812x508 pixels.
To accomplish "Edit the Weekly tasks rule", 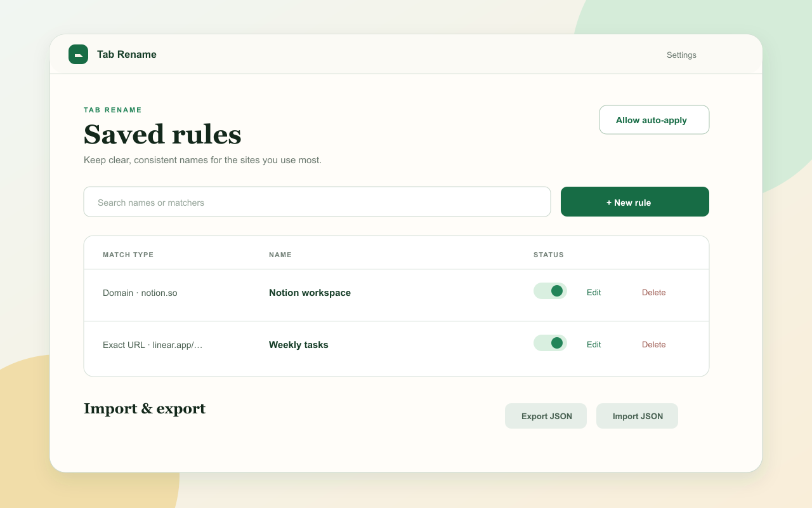I will [x=594, y=345].
